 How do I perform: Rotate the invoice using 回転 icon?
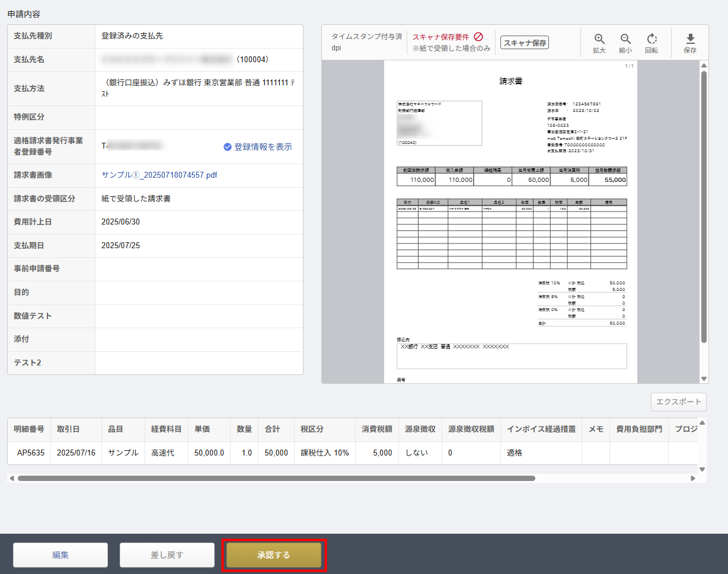(652, 39)
